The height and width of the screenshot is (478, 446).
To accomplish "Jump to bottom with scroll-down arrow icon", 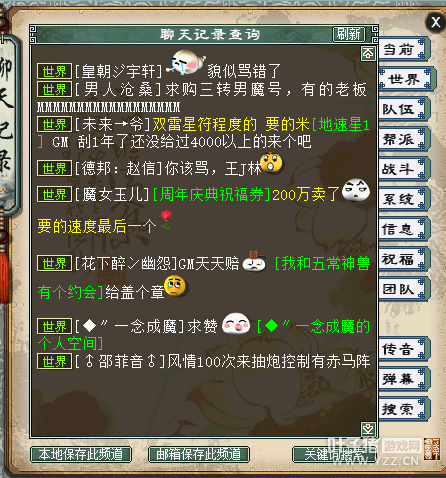I will tap(368, 430).
